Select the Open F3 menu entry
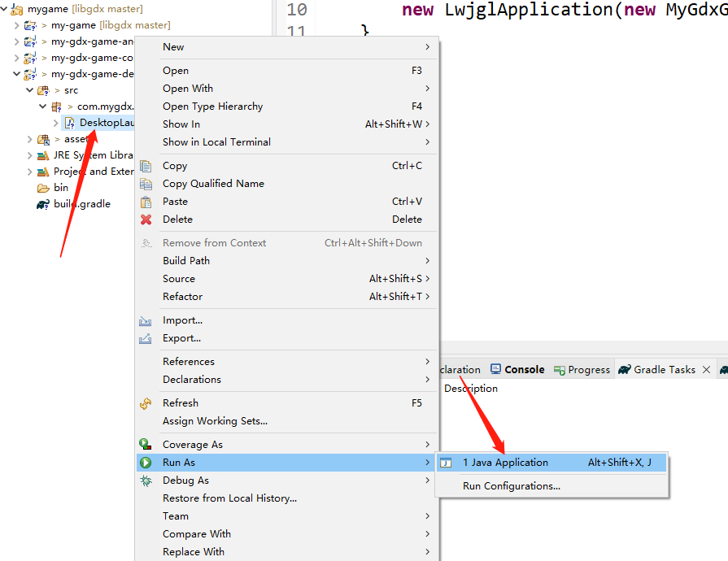Screen dimensions: 728x561 [286, 71]
